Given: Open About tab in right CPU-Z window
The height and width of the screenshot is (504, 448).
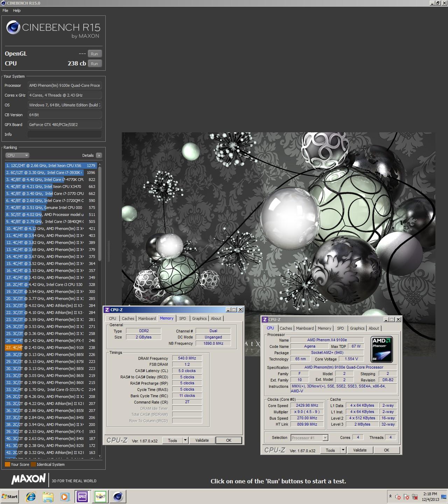Looking at the screenshot, I should coord(374,328).
